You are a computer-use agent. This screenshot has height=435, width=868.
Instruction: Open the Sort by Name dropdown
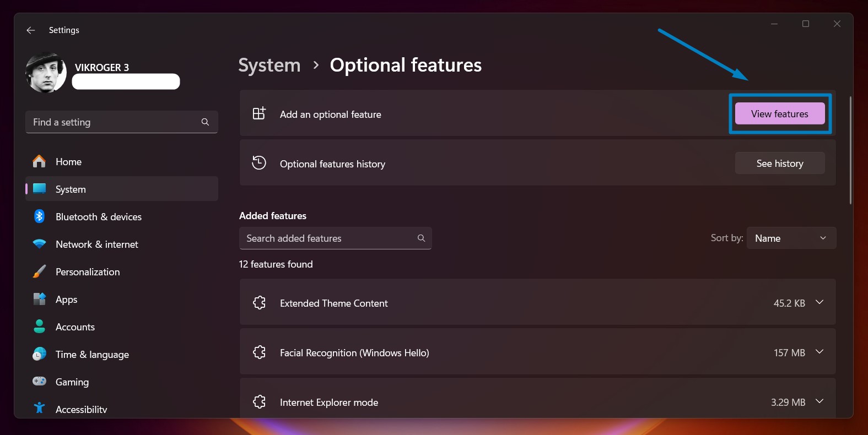click(x=791, y=238)
